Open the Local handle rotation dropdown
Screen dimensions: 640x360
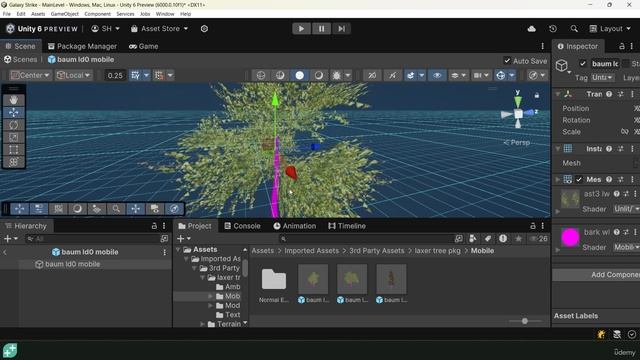pyautogui.click(x=73, y=75)
